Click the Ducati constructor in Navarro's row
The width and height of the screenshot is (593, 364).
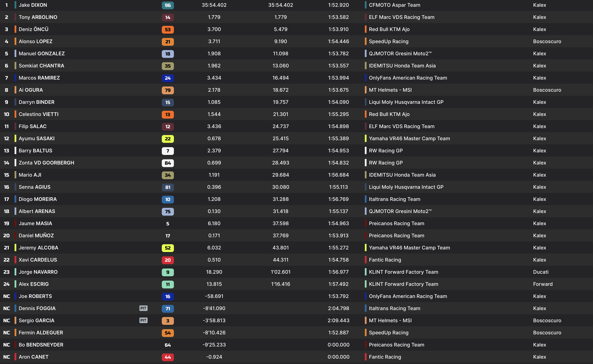tap(540, 272)
